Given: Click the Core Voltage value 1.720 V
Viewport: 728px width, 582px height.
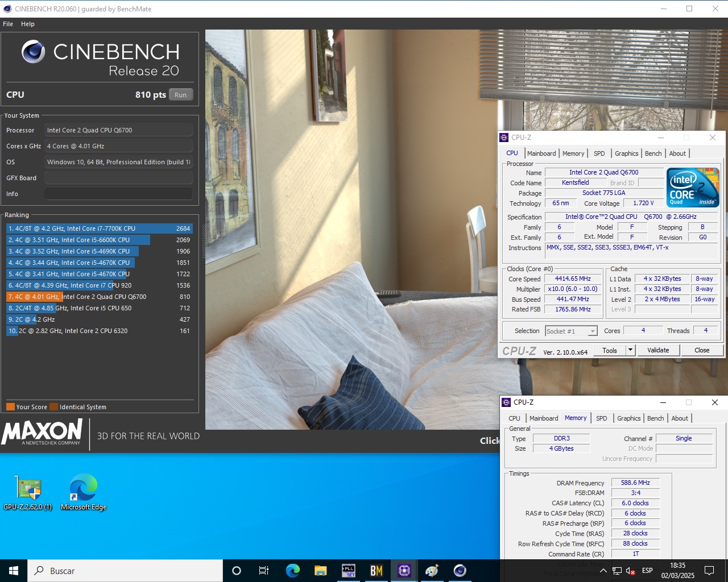Looking at the screenshot, I should point(643,203).
